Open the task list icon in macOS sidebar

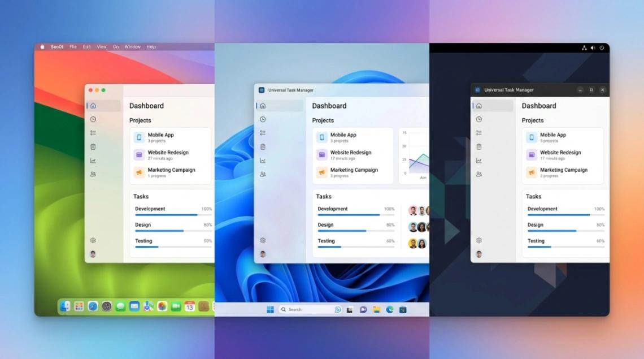click(x=93, y=133)
